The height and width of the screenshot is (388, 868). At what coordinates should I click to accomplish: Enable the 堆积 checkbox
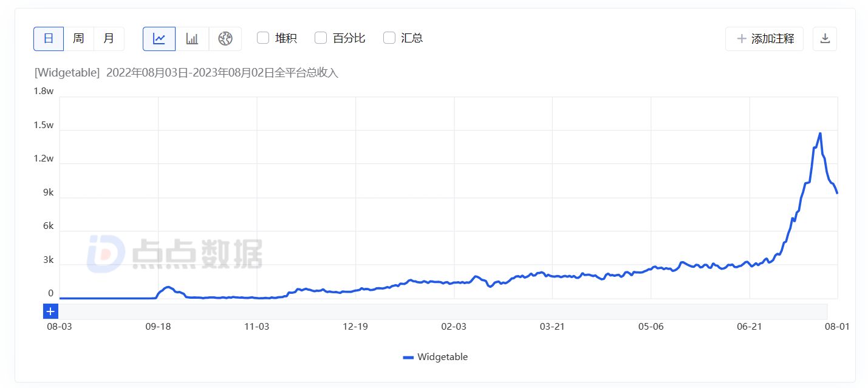[x=263, y=38]
